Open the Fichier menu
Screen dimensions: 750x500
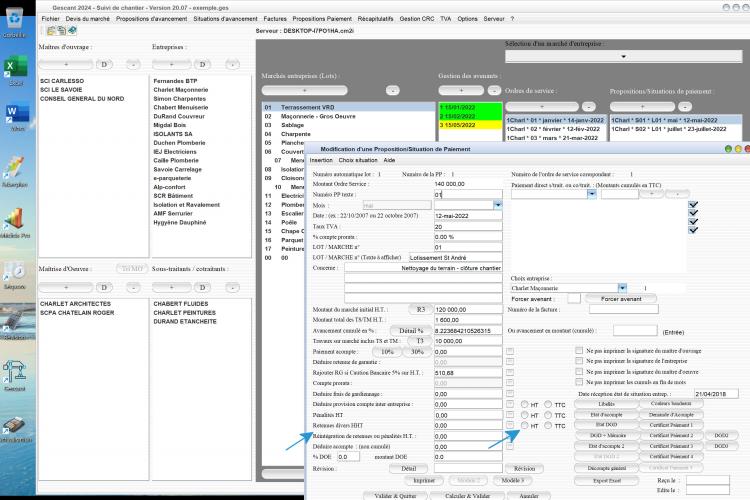point(51,19)
